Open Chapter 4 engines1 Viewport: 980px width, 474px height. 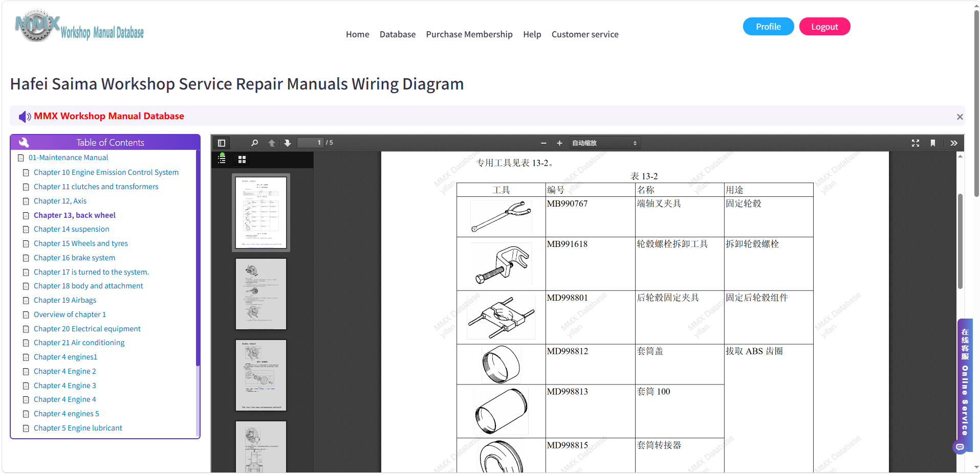(x=66, y=357)
